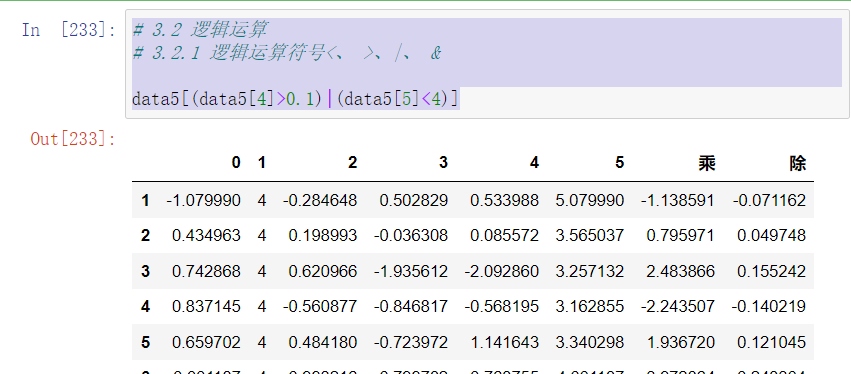Click column header '5'
Screen dimensions: 851x374
click(619, 163)
